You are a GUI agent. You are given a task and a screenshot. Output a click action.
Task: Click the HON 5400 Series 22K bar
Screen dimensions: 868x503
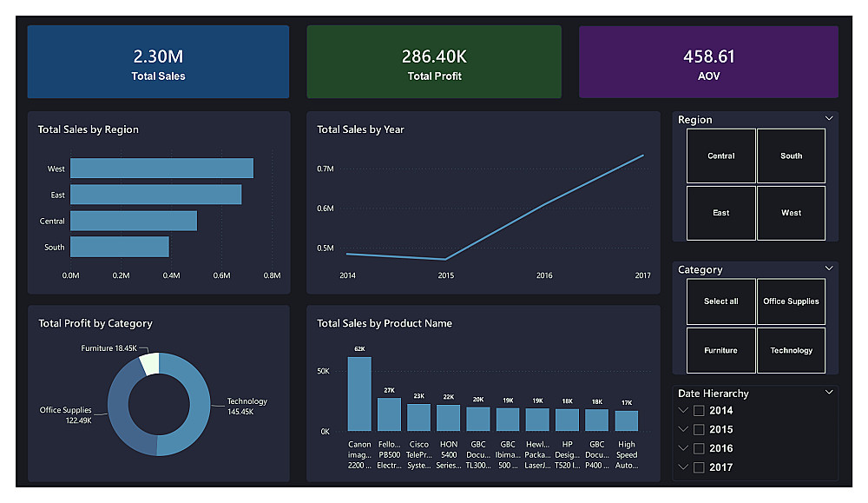pyautogui.click(x=449, y=418)
